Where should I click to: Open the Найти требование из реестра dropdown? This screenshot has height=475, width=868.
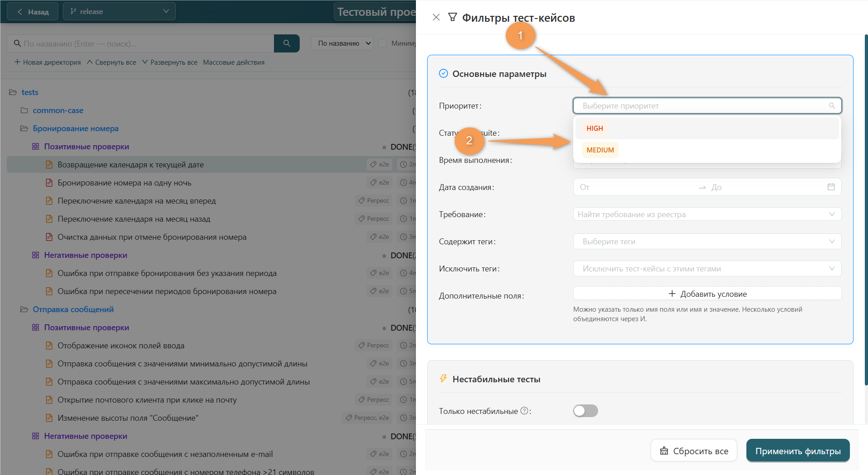707,214
